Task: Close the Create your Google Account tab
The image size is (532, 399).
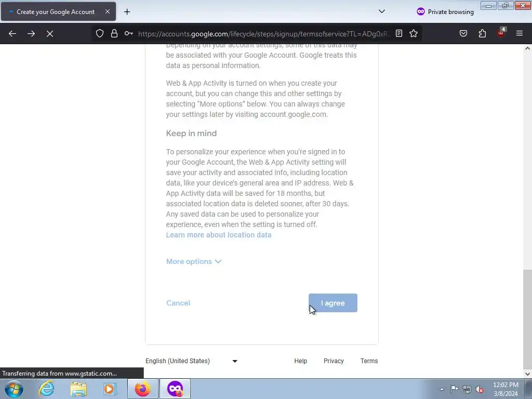Action: tap(107, 11)
